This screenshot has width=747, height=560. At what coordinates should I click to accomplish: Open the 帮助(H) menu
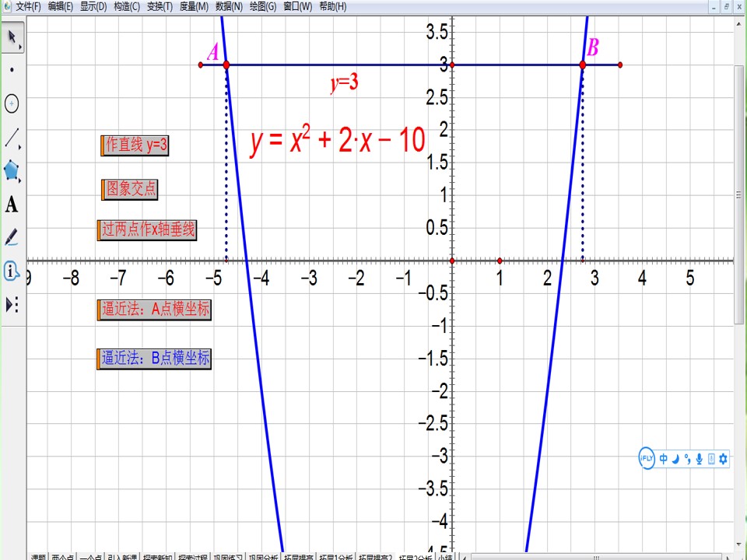333,7
